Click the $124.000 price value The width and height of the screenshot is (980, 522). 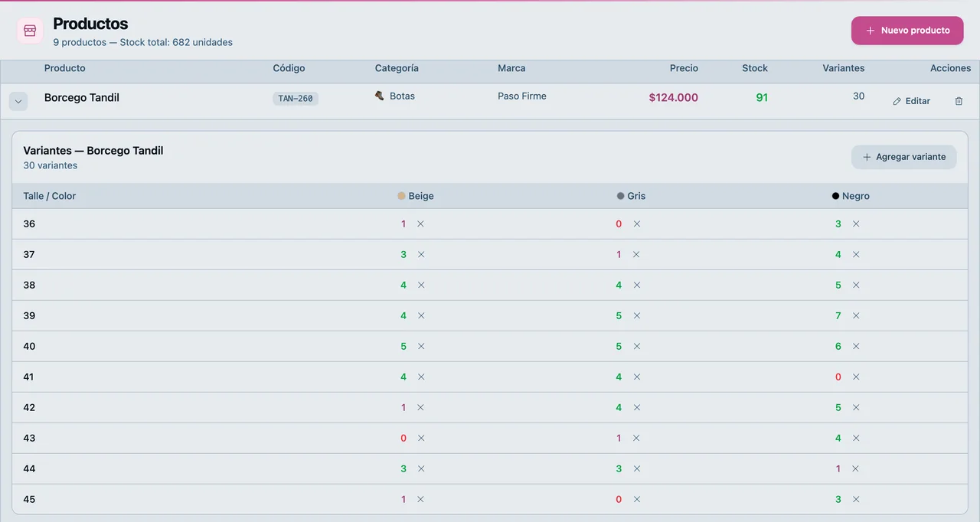coord(673,97)
